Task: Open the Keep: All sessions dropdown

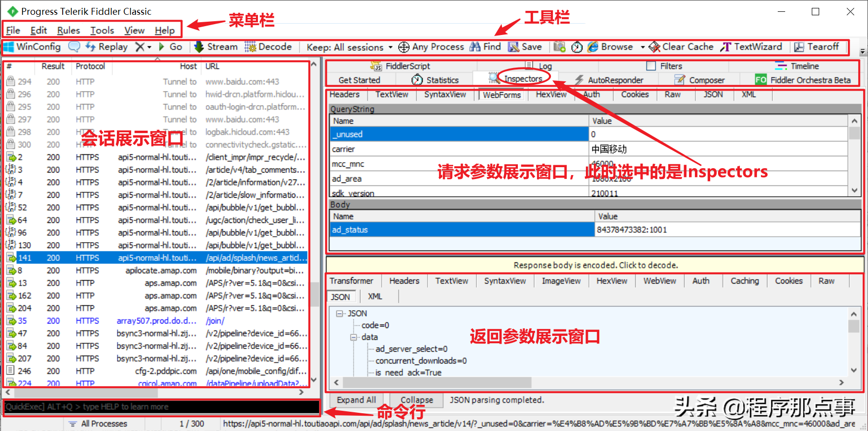Action: (x=350, y=47)
